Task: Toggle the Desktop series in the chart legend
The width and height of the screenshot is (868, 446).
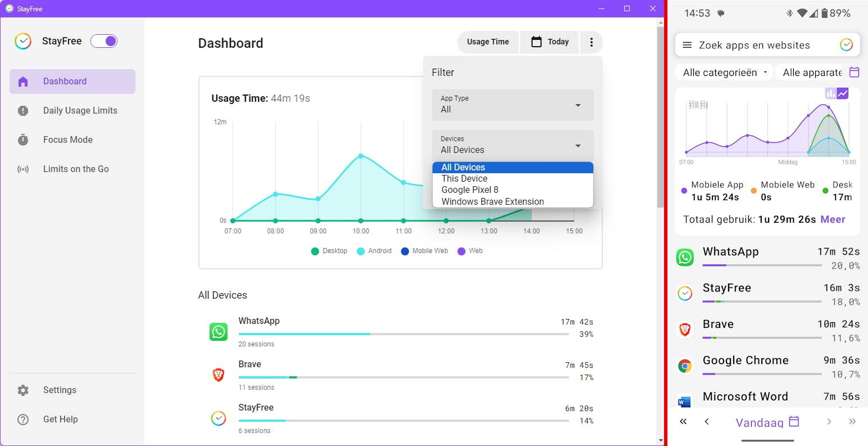Action: point(329,251)
